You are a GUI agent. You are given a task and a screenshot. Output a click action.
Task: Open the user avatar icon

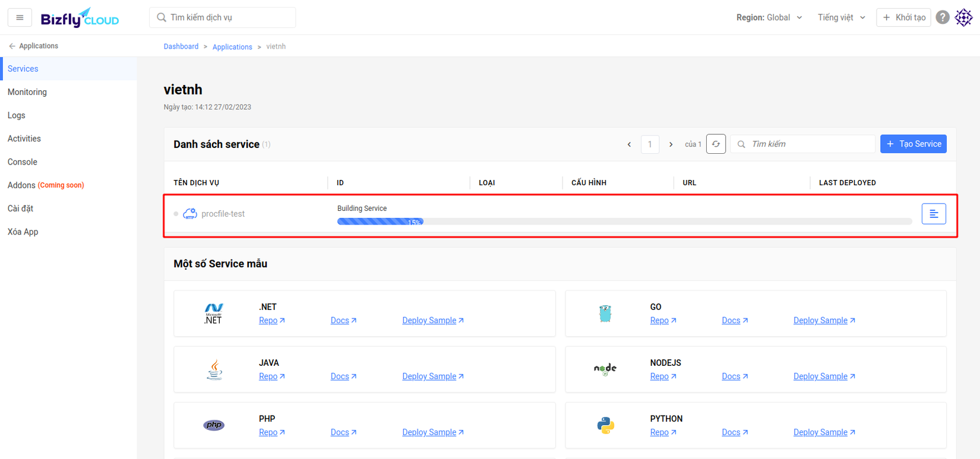click(963, 17)
